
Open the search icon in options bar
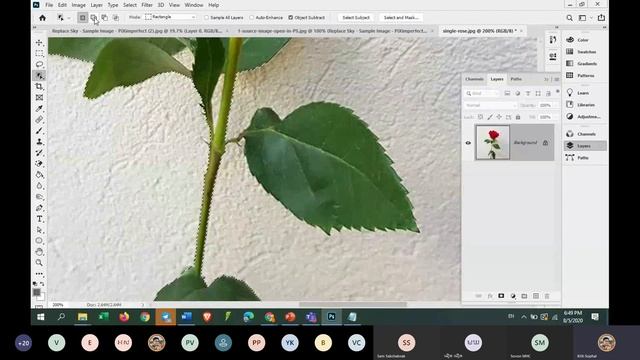(569, 18)
